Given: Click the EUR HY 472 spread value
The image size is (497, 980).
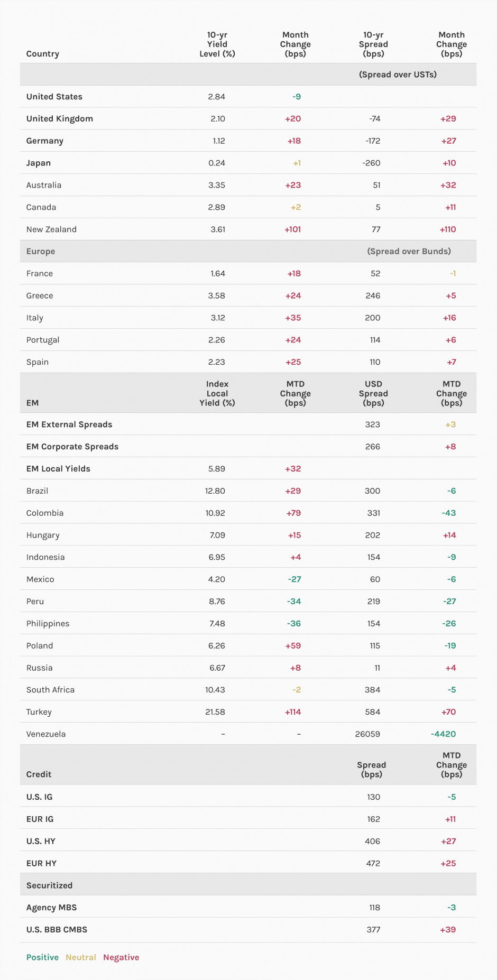Looking at the screenshot, I should click(373, 863).
